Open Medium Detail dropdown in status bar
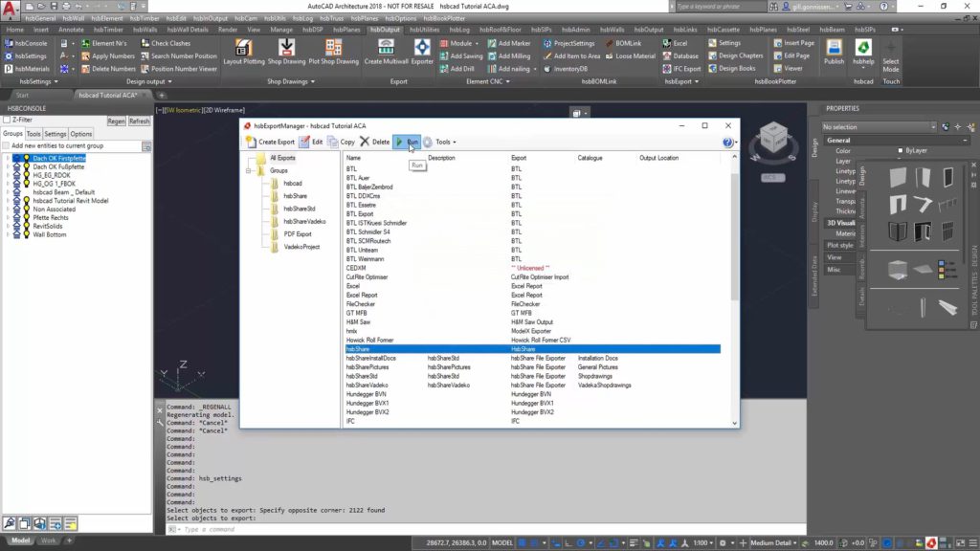980x551 pixels. point(773,543)
